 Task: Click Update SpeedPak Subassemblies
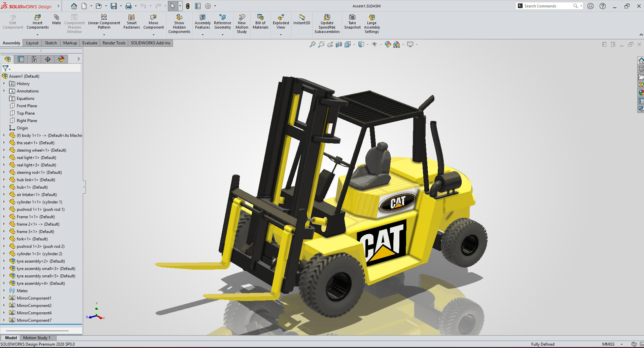point(327,24)
